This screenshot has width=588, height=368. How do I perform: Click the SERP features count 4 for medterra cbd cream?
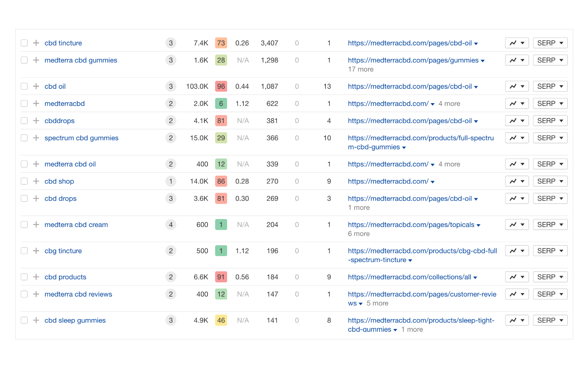(x=171, y=225)
